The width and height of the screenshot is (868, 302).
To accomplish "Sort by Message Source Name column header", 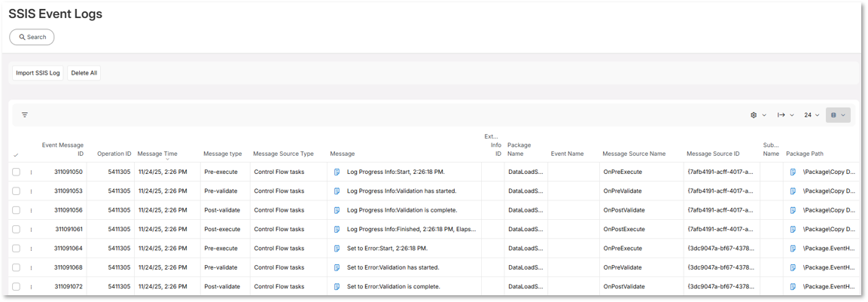I will pyautogui.click(x=634, y=154).
